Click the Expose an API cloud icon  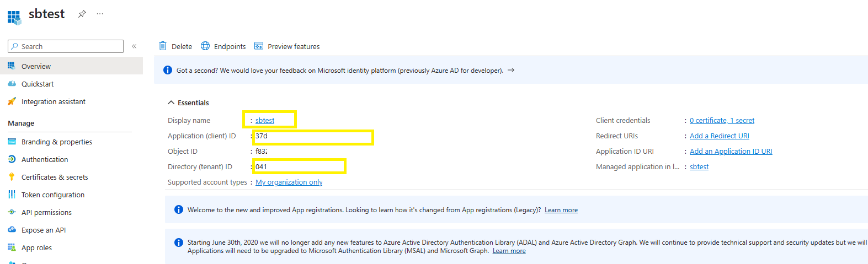coord(12,230)
